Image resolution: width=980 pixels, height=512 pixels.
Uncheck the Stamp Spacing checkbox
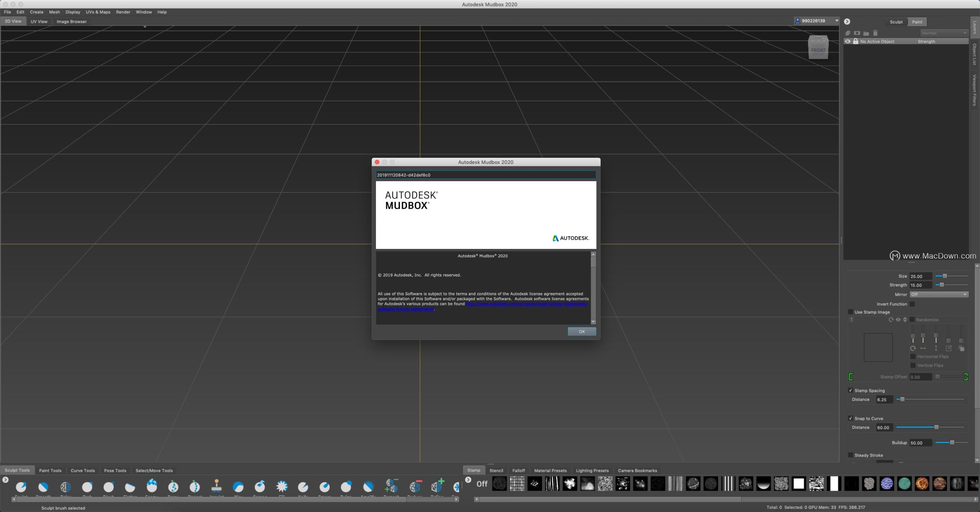coord(851,391)
